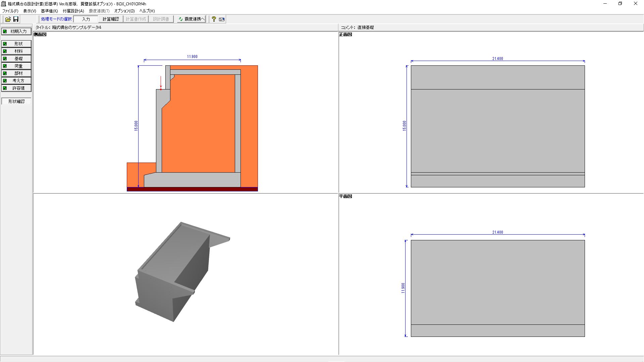Screen dimensions: 644x362
Task: Open the オプション(O) menu
Action: [124, 11]
